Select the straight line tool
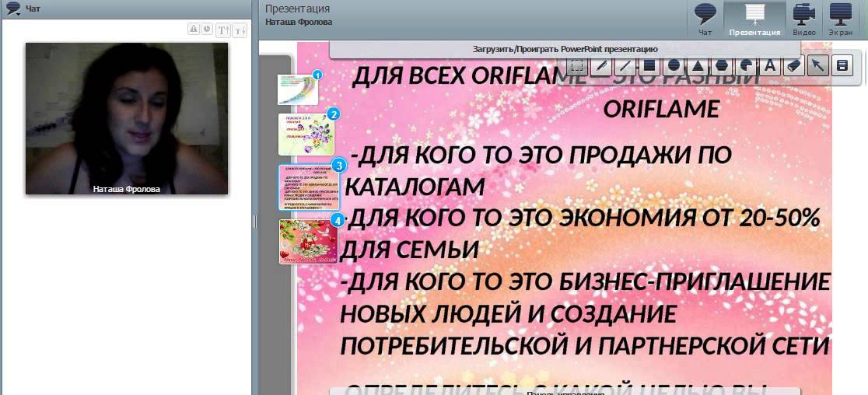Image resolution: width=868 pixels, height=395 pixels. 625,66
